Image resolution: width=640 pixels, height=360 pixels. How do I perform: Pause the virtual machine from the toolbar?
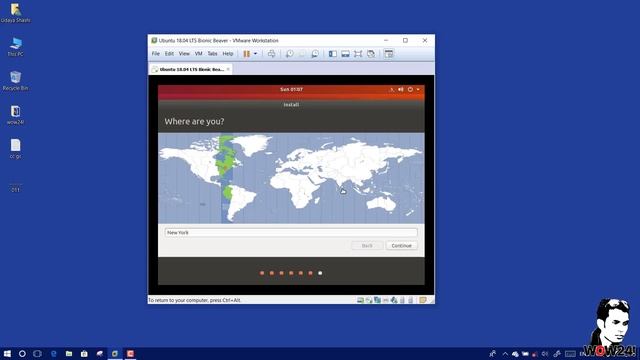coord(247,54)
